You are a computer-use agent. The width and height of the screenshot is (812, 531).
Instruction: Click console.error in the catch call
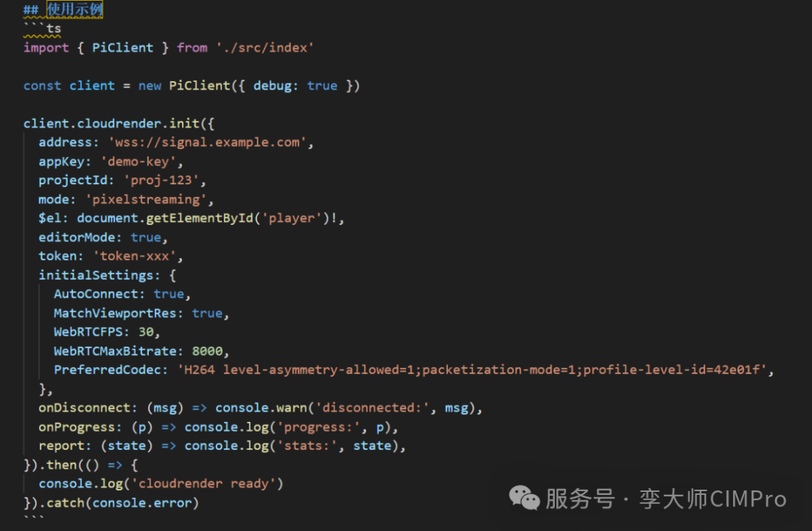pyautogui.click(x=142, y=502)
